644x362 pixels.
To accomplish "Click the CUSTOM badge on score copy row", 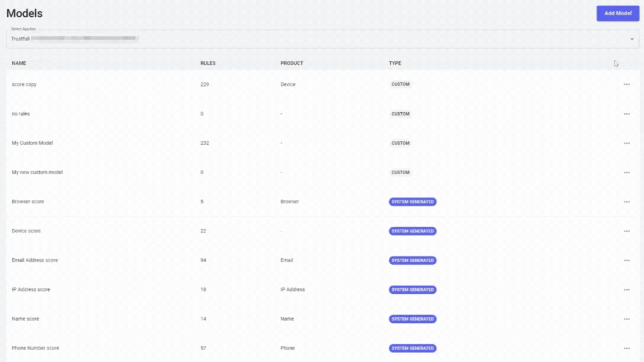I will pyautogui.click(x=400, y=84).
